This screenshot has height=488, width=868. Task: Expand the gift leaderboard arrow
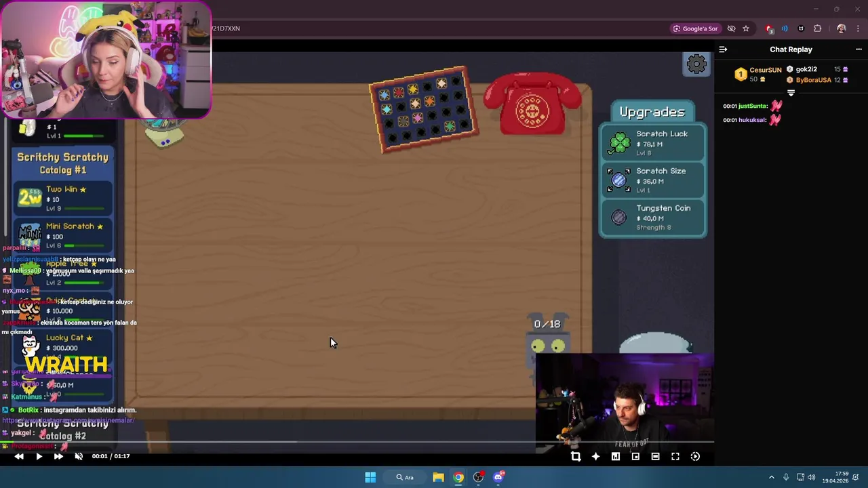[791, 93]
